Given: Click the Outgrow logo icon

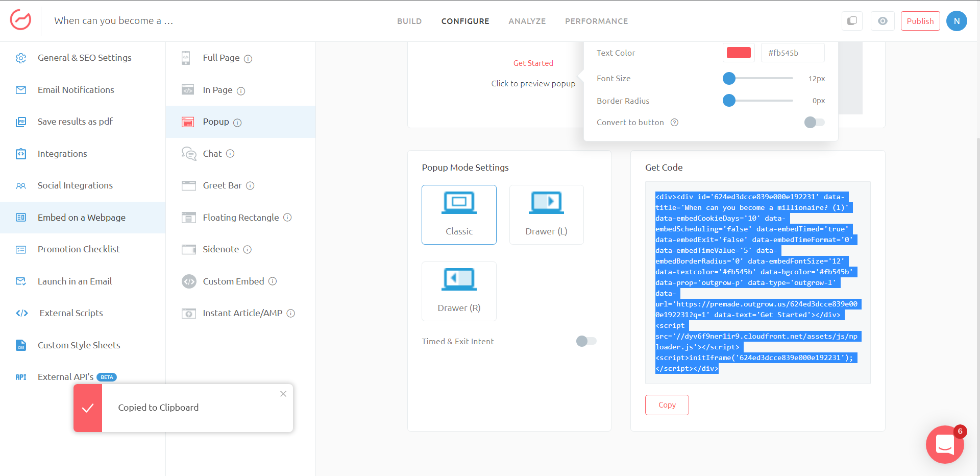Looking at the screenshot, I should tap(20, 20).
